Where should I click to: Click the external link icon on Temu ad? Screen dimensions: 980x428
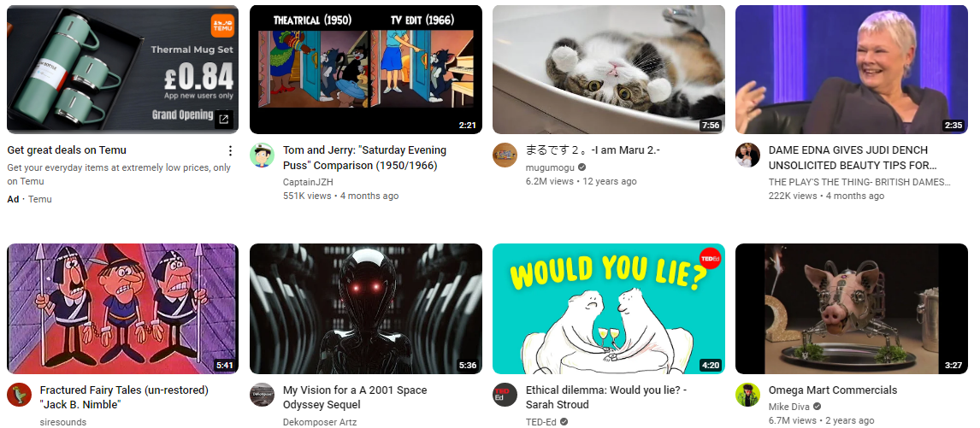point(224,120)
